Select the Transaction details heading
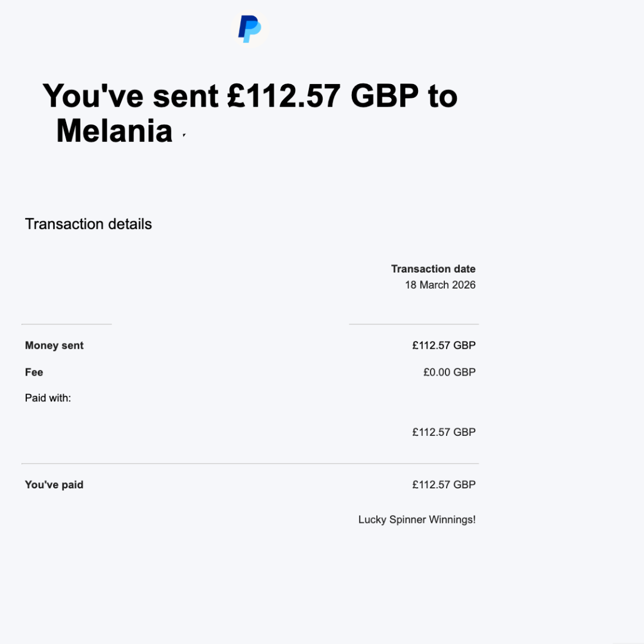644x644 pixels. pos(88,224)
